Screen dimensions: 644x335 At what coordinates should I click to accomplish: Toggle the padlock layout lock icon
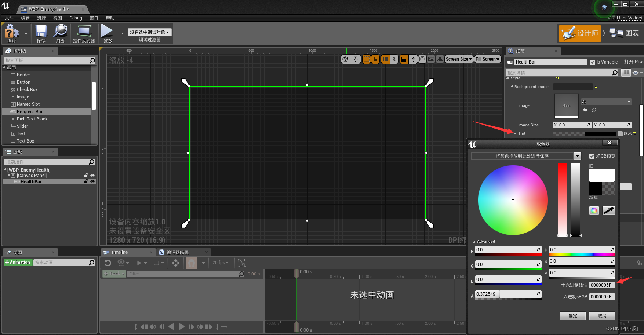pos(375,59)
